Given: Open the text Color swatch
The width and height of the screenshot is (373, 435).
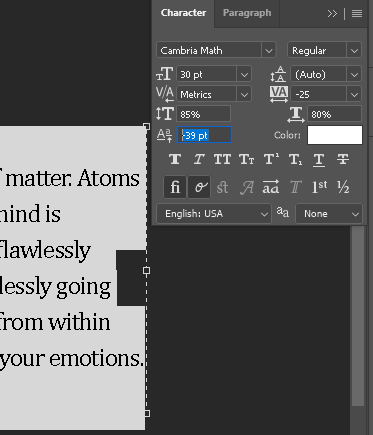Looking at the screenshot, I should [335, 135].
